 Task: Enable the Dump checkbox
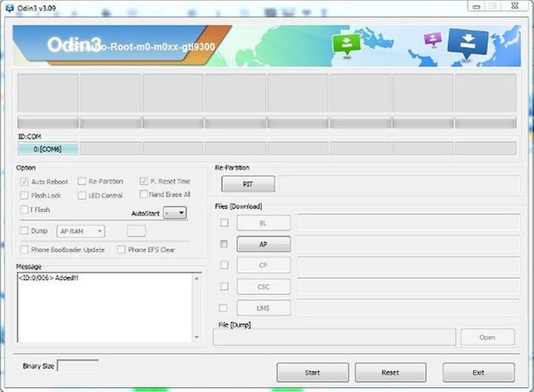(24, 231)
